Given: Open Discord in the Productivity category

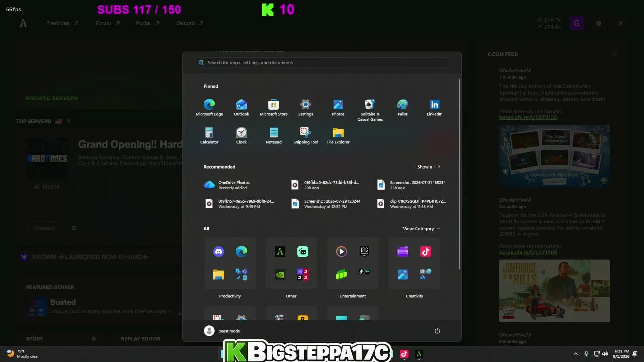Looking at the screenshot, I should (219, 252).
